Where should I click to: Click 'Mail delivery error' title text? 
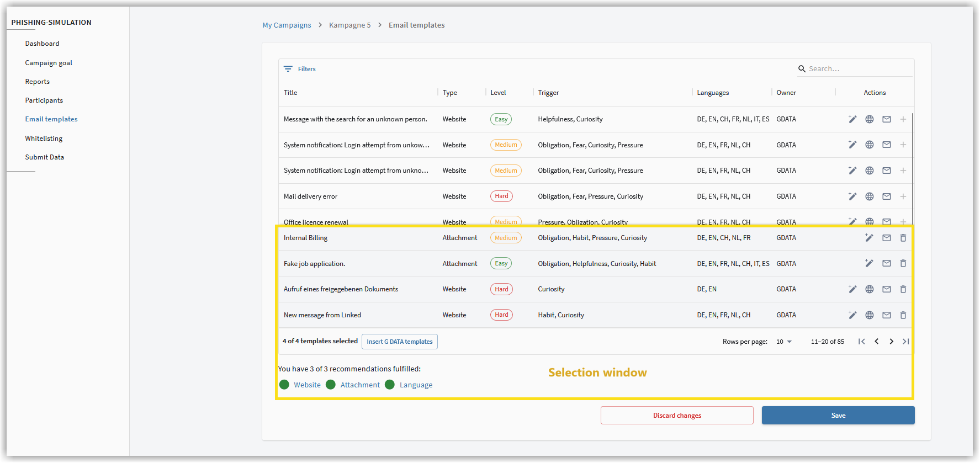coord(310,196)
